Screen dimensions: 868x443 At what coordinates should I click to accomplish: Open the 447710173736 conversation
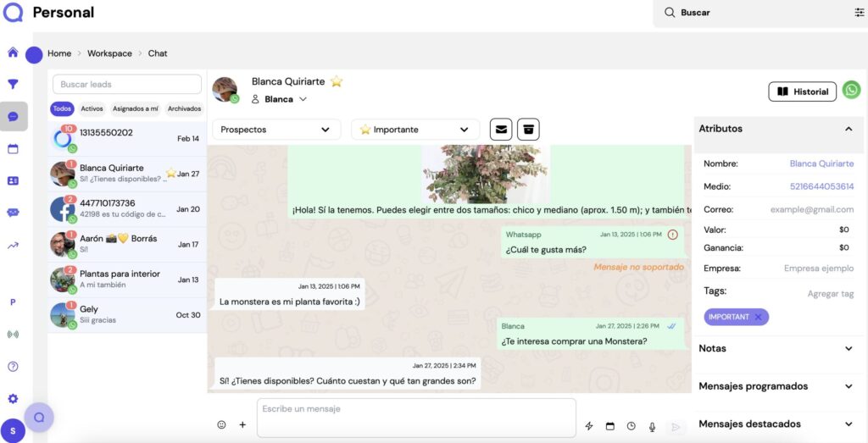coord(127,209)
